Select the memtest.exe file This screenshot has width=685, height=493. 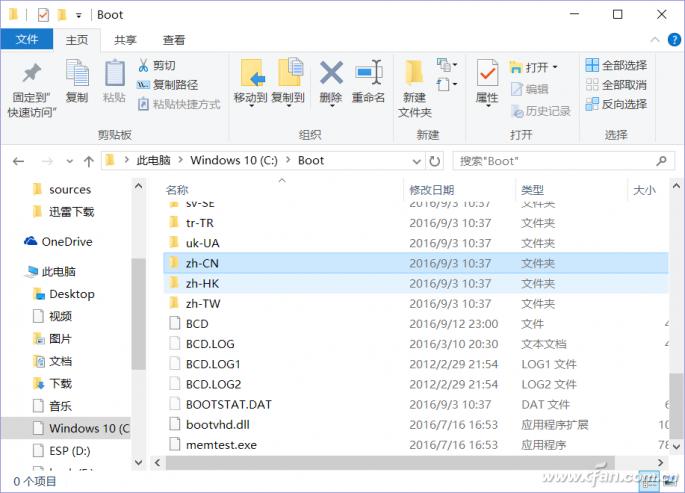[x=416, y=445]
